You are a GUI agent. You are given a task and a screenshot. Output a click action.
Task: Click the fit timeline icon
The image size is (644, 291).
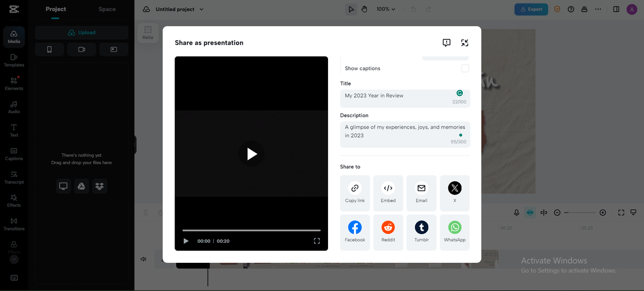(x=621, y=213)
